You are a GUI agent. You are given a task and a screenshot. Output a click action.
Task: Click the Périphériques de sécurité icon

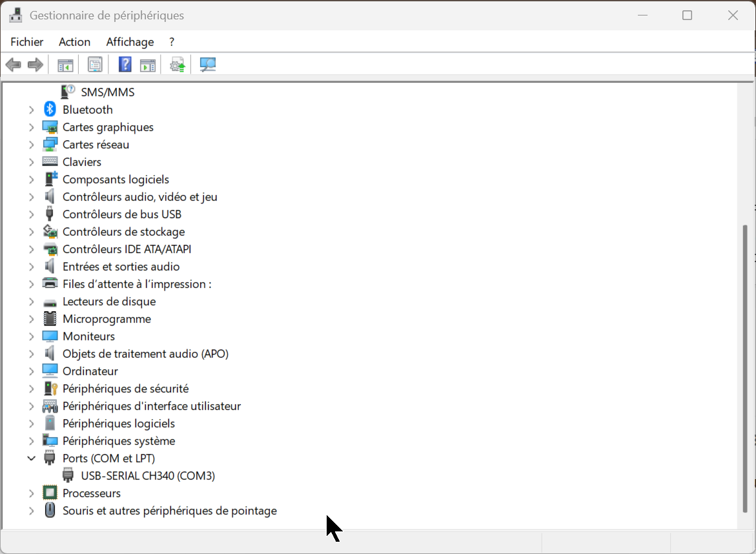[50, 388]
